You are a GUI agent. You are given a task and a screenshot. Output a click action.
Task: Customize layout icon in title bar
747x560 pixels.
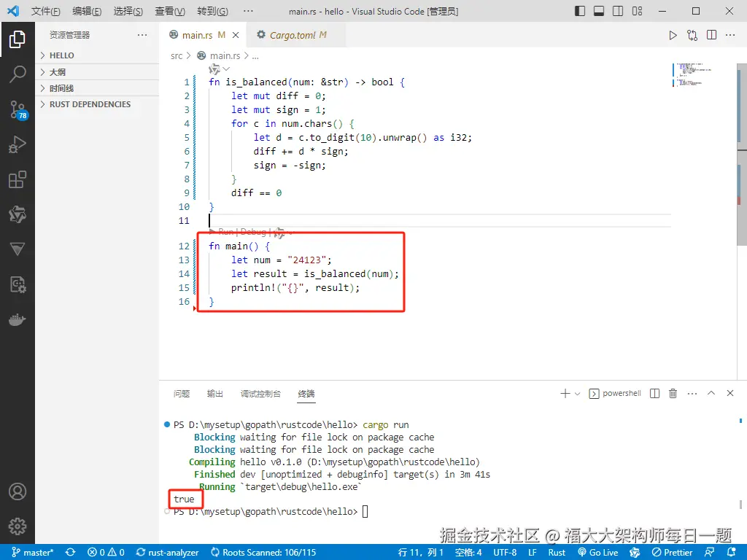637,11
